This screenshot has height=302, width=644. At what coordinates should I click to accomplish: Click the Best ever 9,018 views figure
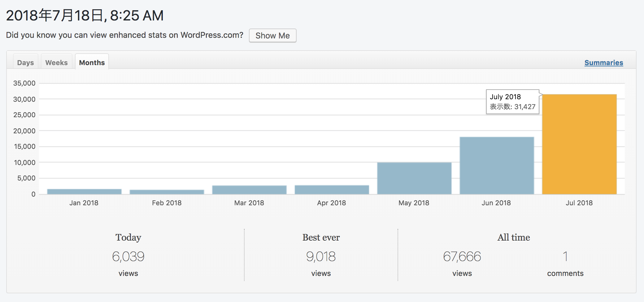click(321, 256)
